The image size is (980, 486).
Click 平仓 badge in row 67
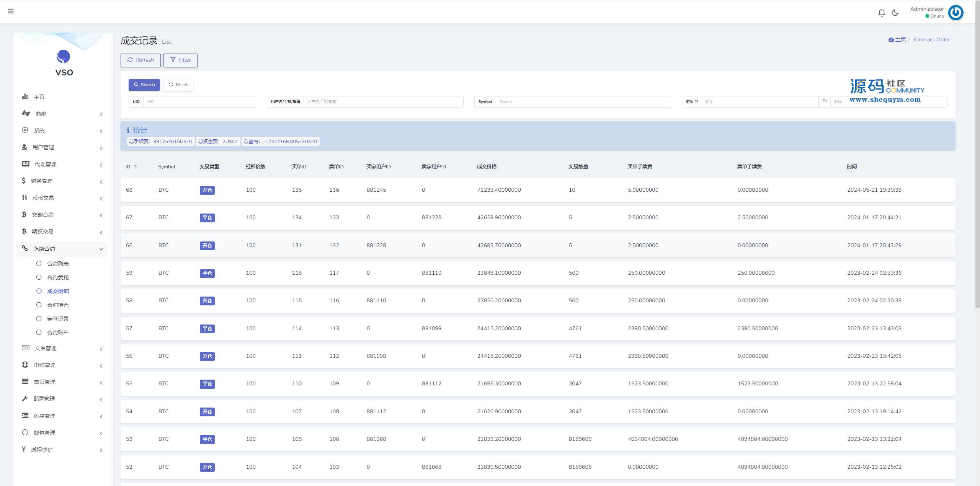coord(207,218)
